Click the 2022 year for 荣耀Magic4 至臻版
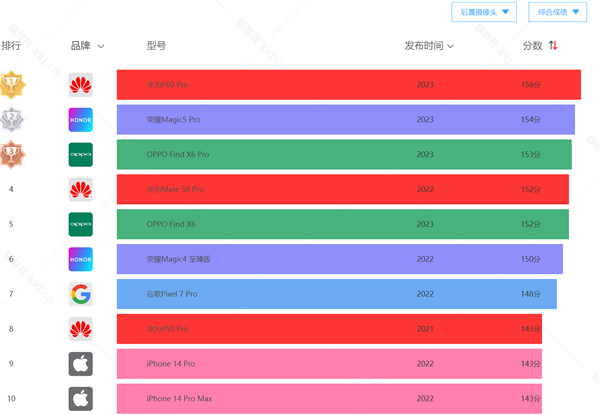 click(425, 259)
